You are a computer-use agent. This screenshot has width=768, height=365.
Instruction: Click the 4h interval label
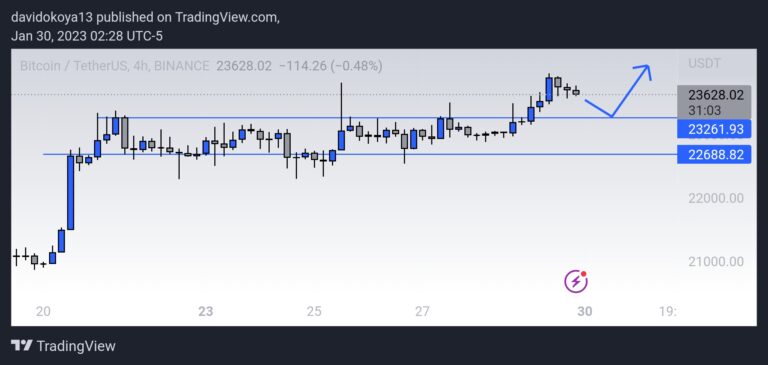[139, 66]
